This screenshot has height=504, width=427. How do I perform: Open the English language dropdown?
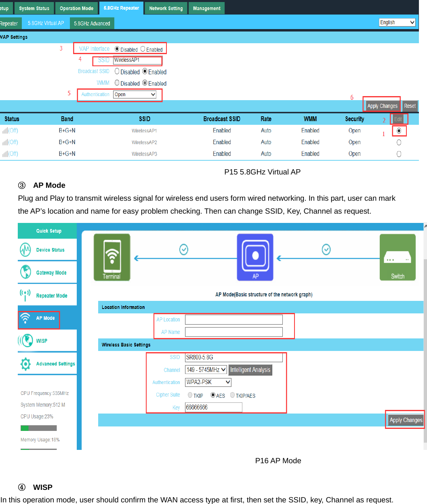(397, 22)
